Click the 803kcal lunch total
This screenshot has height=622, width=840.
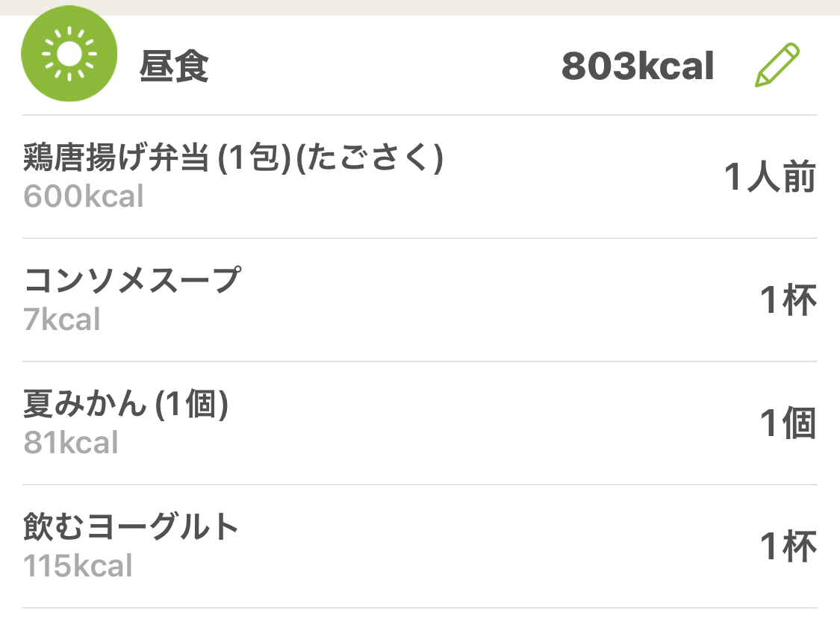coord(638,66)
